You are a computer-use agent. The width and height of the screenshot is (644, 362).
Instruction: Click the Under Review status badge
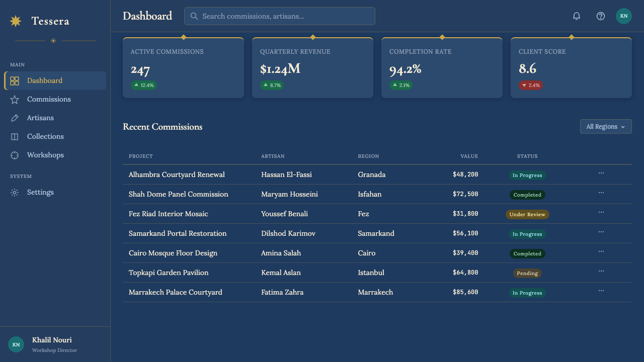(x=527, y=214)
